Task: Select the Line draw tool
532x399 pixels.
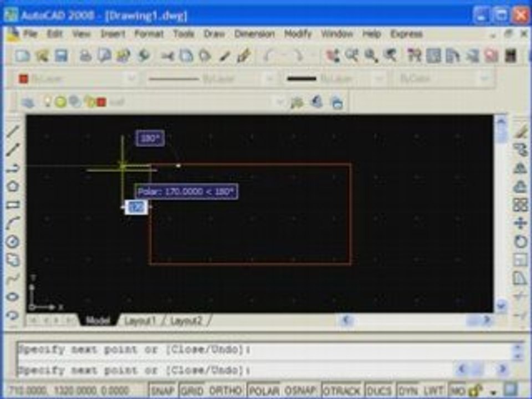Action: point(13,131)
